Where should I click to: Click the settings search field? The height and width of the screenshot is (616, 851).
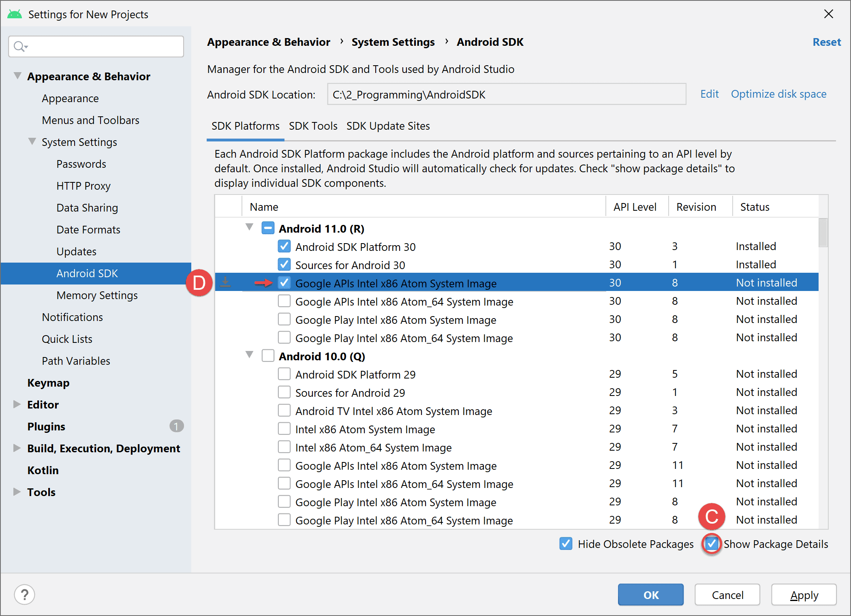[96, 47]
